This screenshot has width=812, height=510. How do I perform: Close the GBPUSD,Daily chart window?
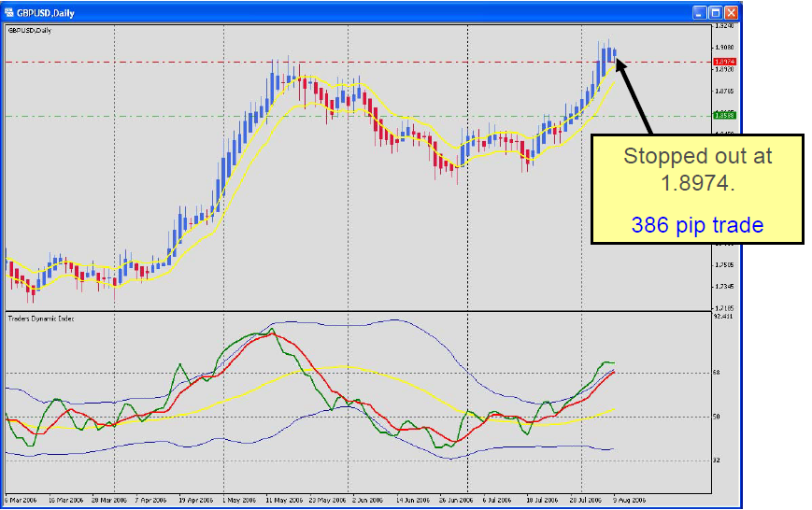click(x=731, y=12)
